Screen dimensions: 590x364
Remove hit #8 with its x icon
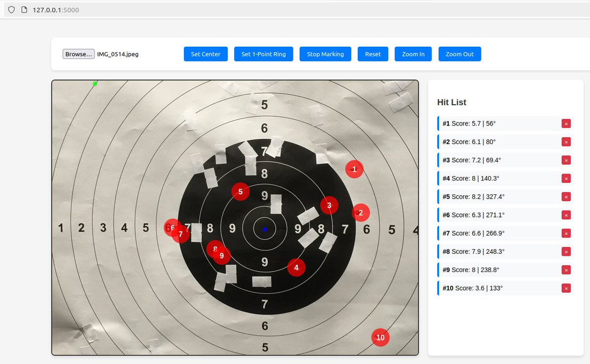566,251
